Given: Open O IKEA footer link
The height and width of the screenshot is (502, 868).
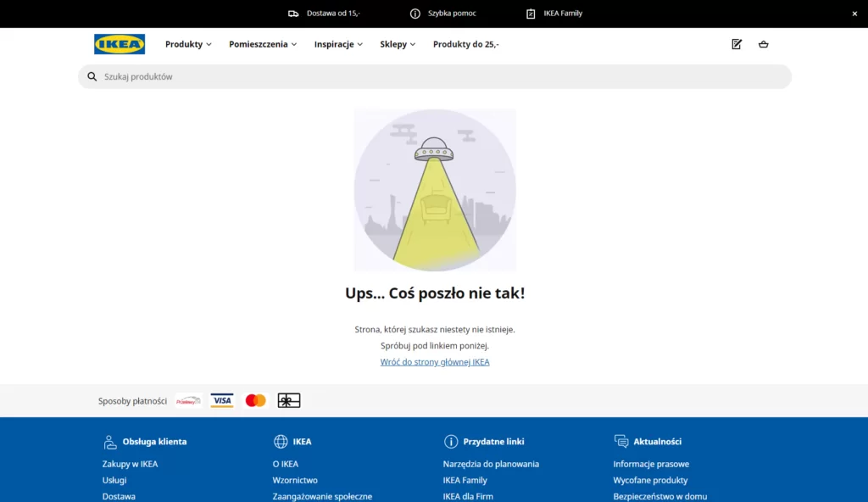Looking at the screenshot, I should (285, 464).
